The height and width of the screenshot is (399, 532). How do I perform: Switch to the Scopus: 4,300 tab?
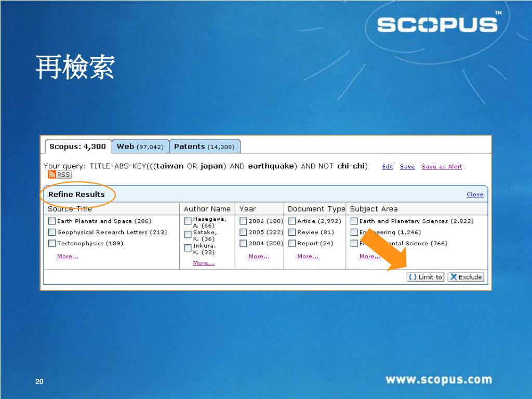tap(78, 147)
